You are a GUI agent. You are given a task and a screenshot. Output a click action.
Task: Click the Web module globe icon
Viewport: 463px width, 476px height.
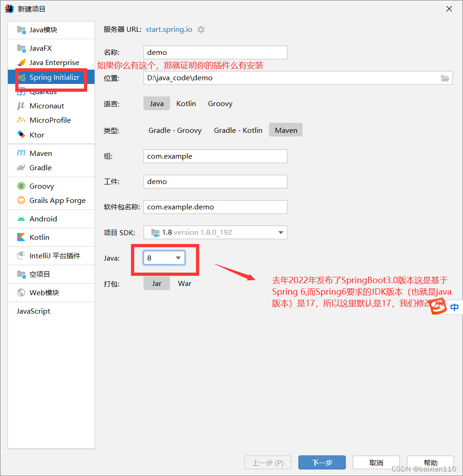pos(21,292)
